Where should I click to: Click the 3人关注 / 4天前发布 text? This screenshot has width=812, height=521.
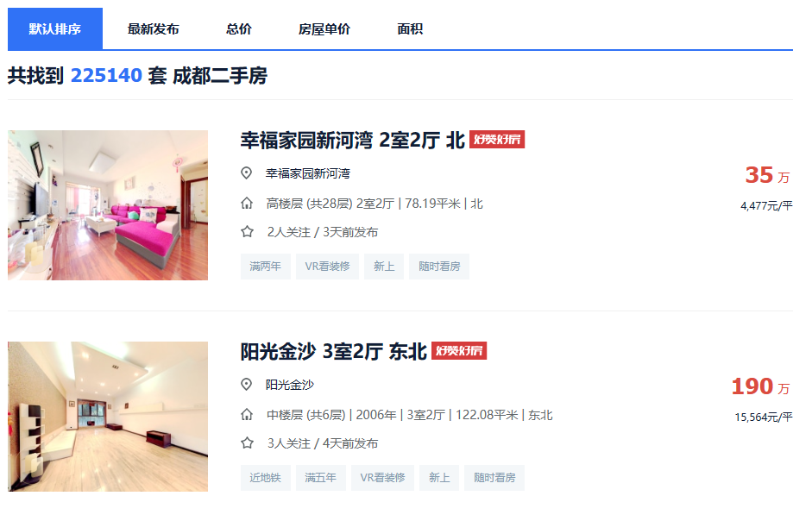(323, 443)
